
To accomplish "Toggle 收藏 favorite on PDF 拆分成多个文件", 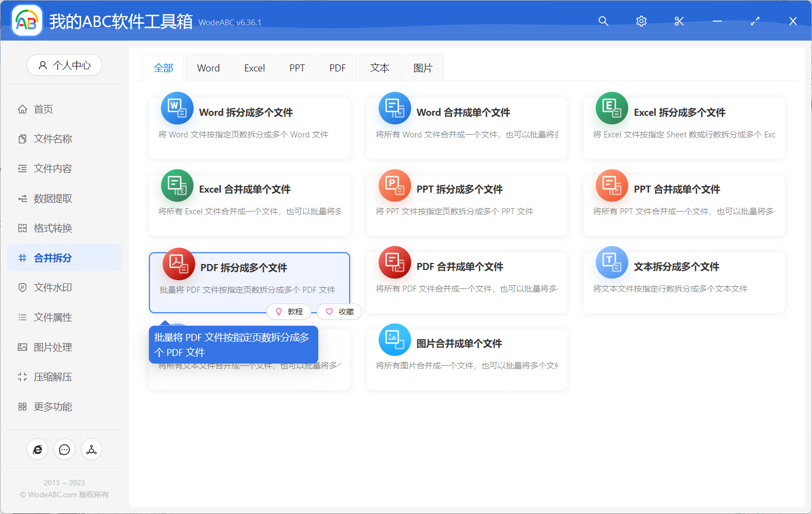I will point(339,312).
